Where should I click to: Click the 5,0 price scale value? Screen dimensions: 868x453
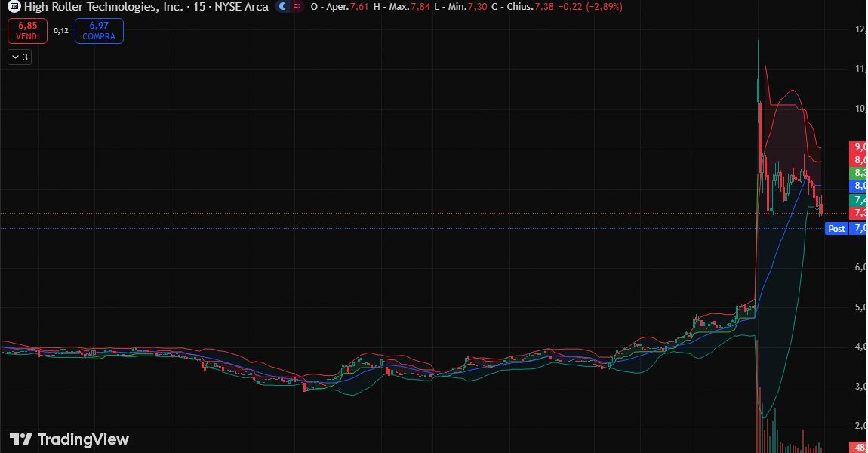coord(860,307)
